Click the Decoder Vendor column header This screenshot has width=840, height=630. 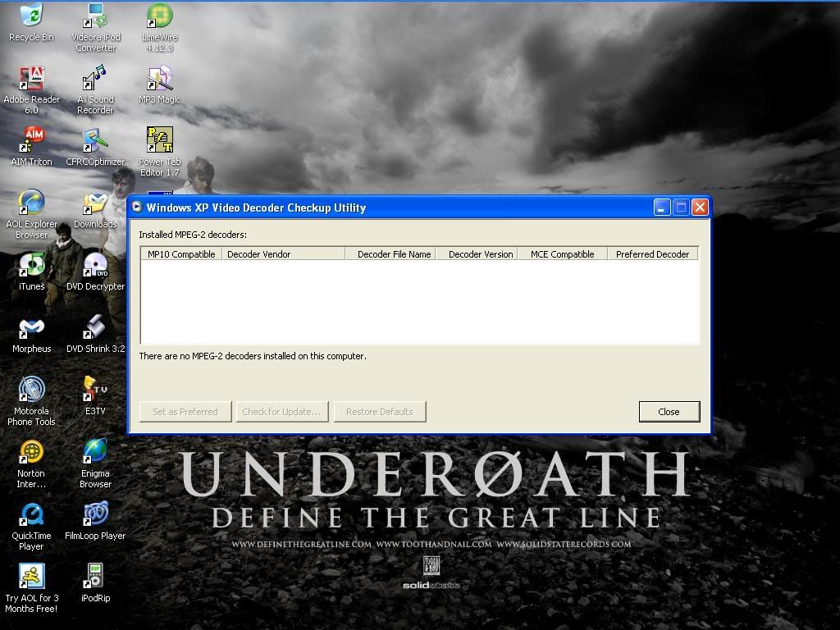click(x=283, y=254)
